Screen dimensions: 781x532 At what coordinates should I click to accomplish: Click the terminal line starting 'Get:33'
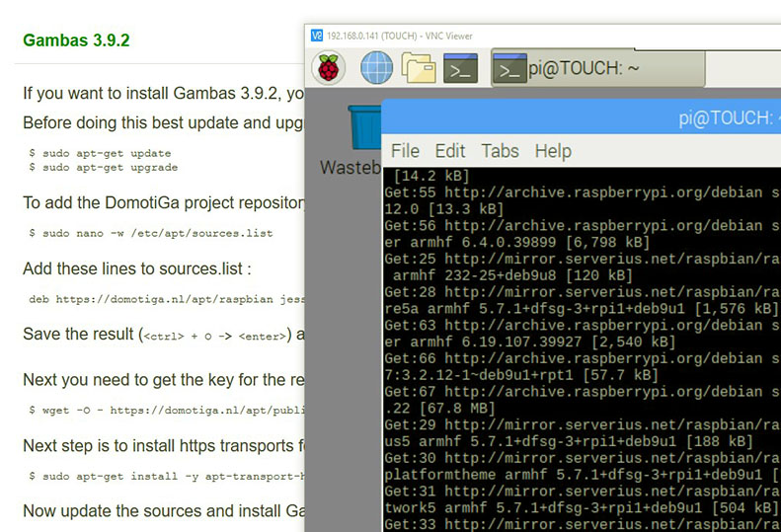(x=583, y=524)
